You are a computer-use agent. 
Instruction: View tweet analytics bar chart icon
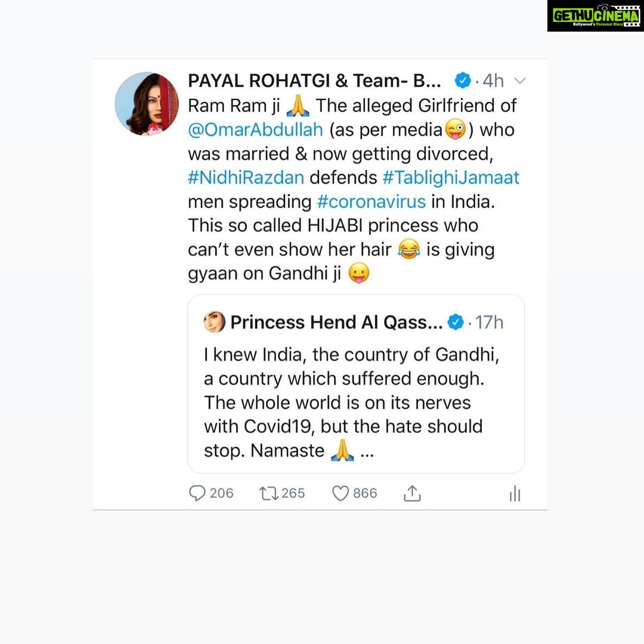(515, 493)
